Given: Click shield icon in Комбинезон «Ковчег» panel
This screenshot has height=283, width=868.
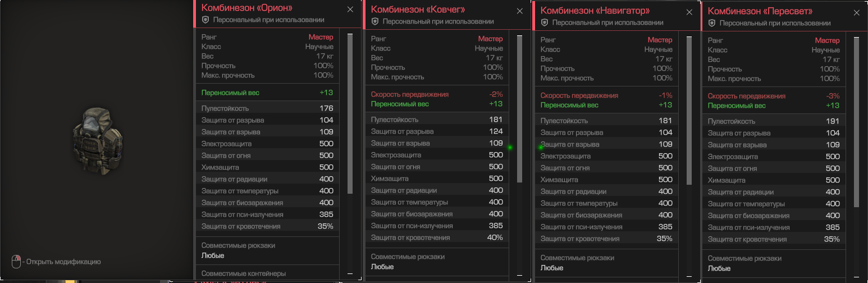Looking at the screenshot, I should tap(375, 22).
